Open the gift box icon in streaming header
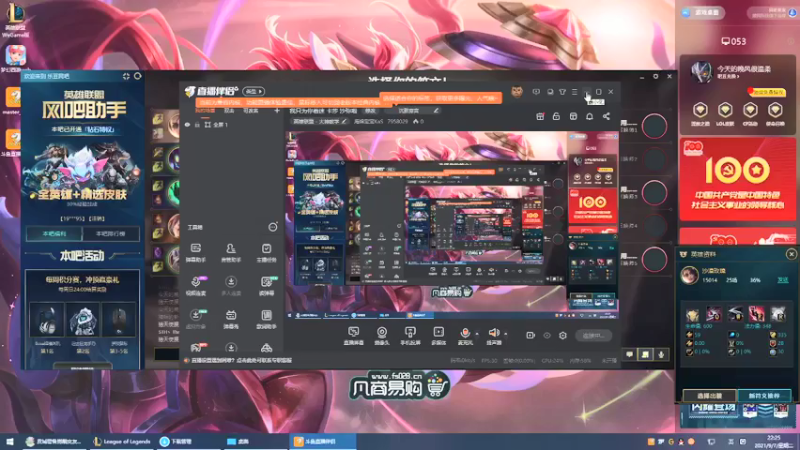The width and height of the screenshot is (800, 450). 540,116
